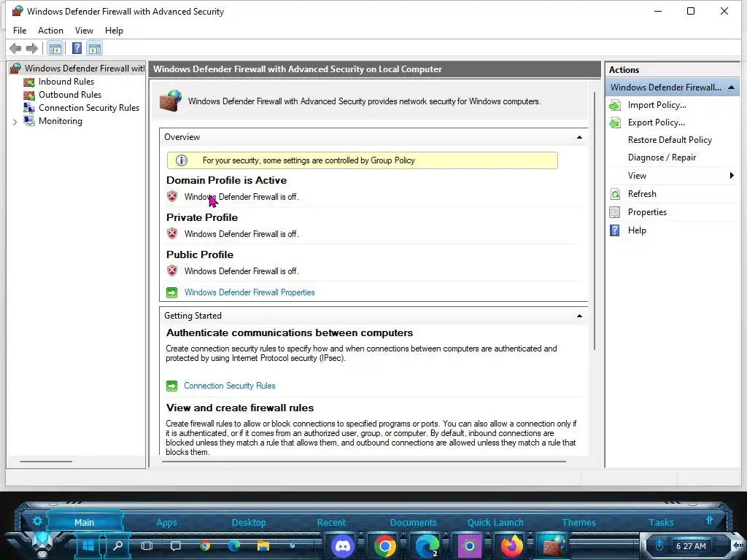
Task: Select Connection Security Rules in the tree
Action: 89,108
